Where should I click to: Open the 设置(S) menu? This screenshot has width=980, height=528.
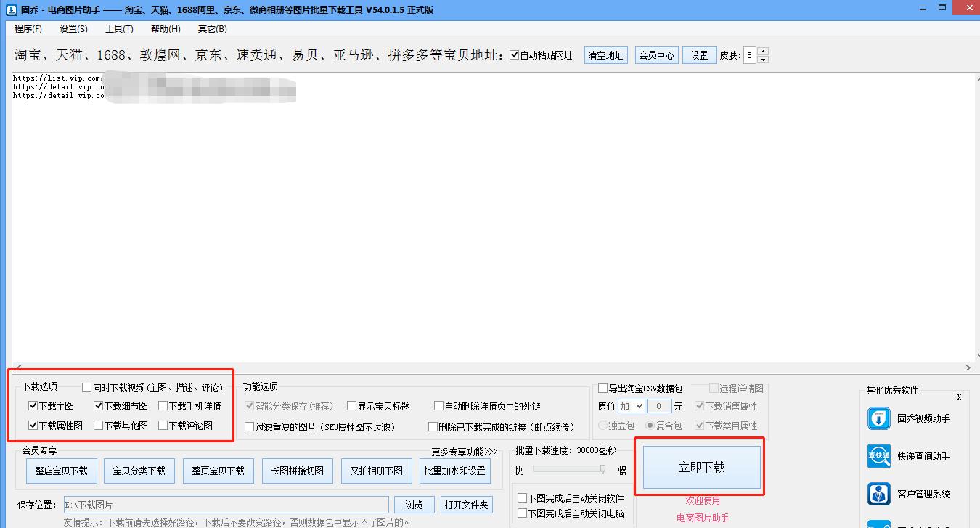pyautogui.click(x=73, y=28)
